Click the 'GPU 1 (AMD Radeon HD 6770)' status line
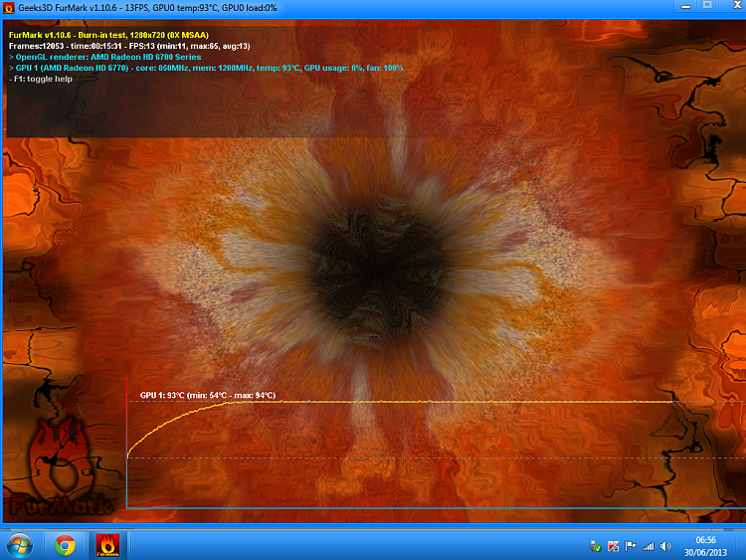Screen dimensions: 746x560 point(206,68)
